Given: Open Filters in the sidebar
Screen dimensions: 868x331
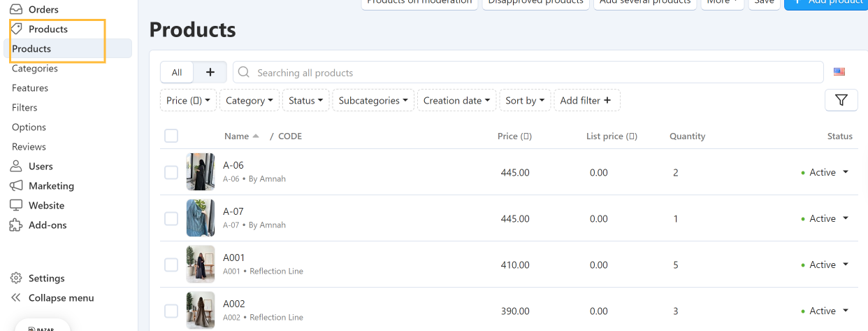Looking at the screenshot, I should (x=24, y=108).
